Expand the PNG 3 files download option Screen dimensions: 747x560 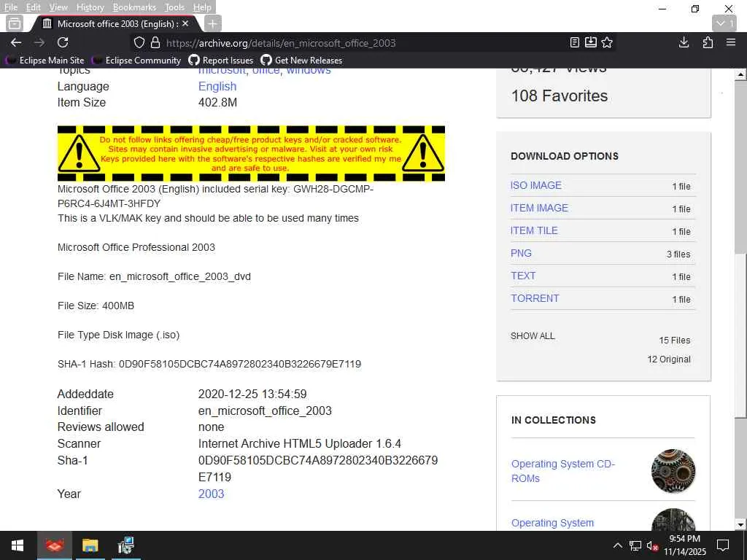click(521, 253)
